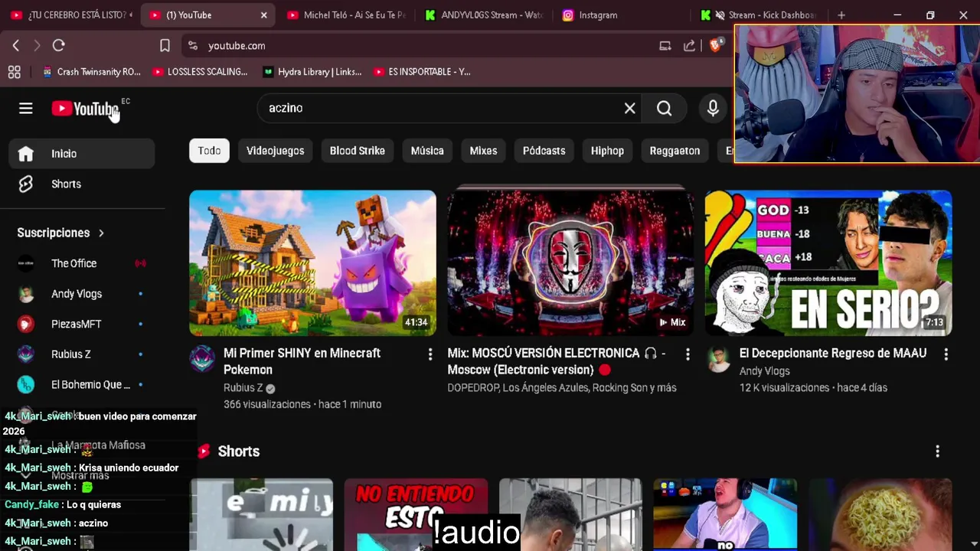
Task: Activate voice search microphone
Action: tap(713, 108)
